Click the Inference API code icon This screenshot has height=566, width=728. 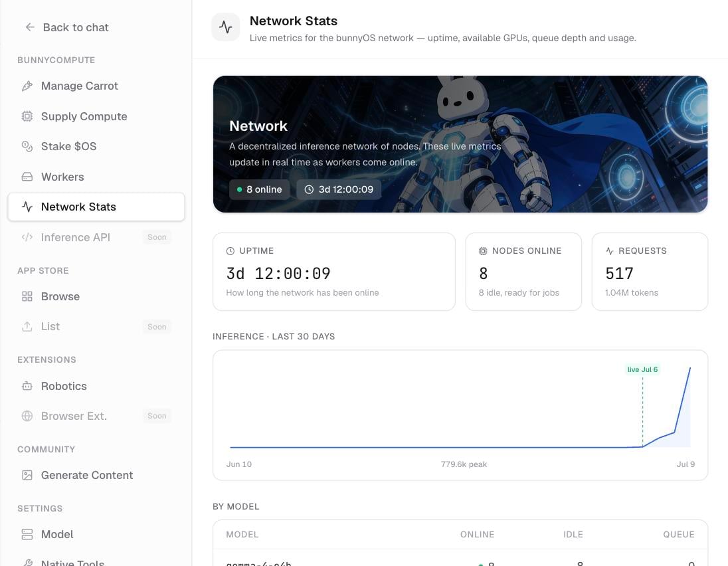pos(27,237)
